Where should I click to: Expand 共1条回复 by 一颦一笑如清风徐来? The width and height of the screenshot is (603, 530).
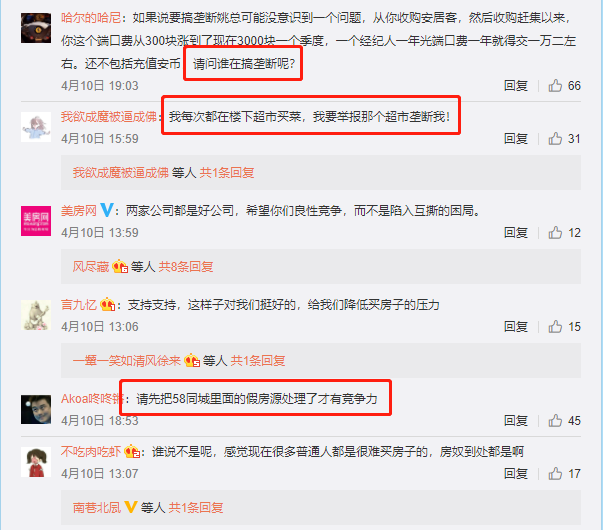coord(258,360)
